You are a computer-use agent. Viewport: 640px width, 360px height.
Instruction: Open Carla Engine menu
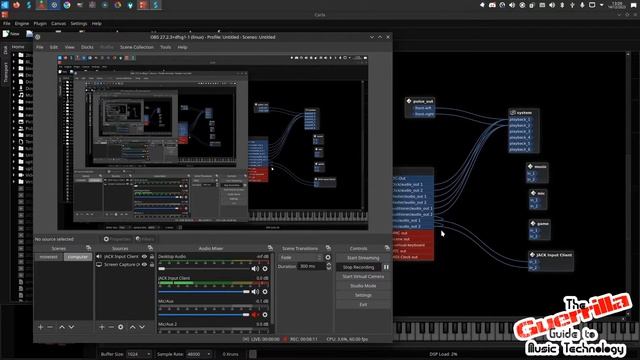[x=22, y=24]
